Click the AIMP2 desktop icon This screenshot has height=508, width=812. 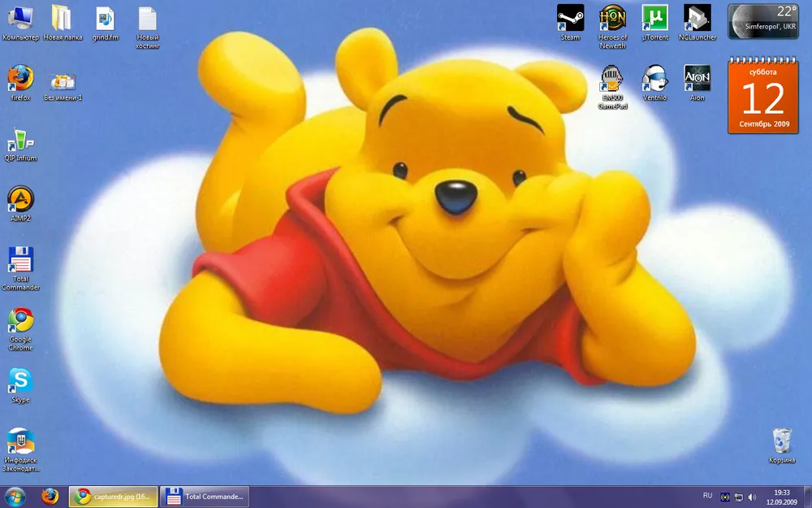20,200
